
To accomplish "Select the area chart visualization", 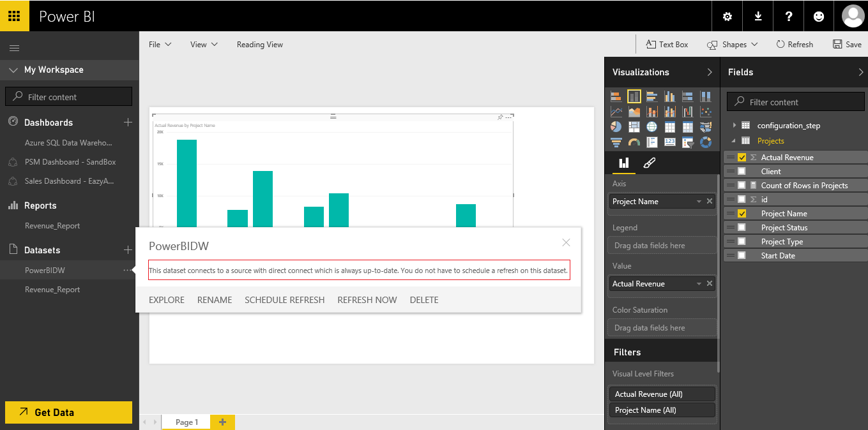I will 634,112.
